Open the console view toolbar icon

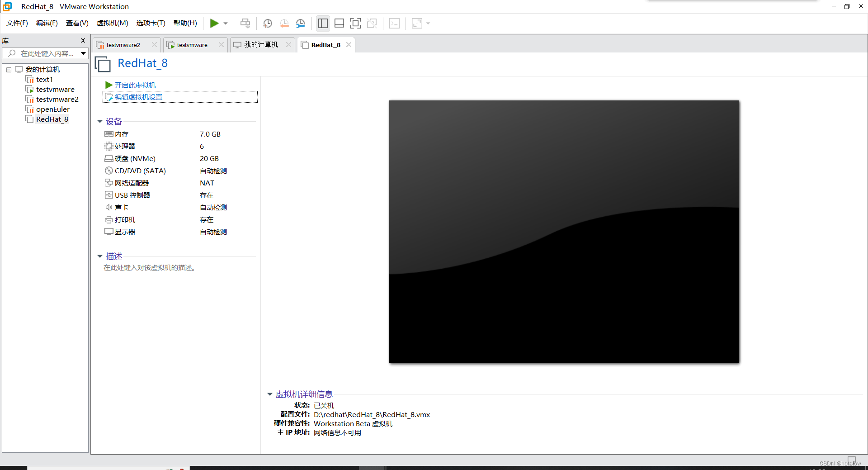click(x=394, y=23)
